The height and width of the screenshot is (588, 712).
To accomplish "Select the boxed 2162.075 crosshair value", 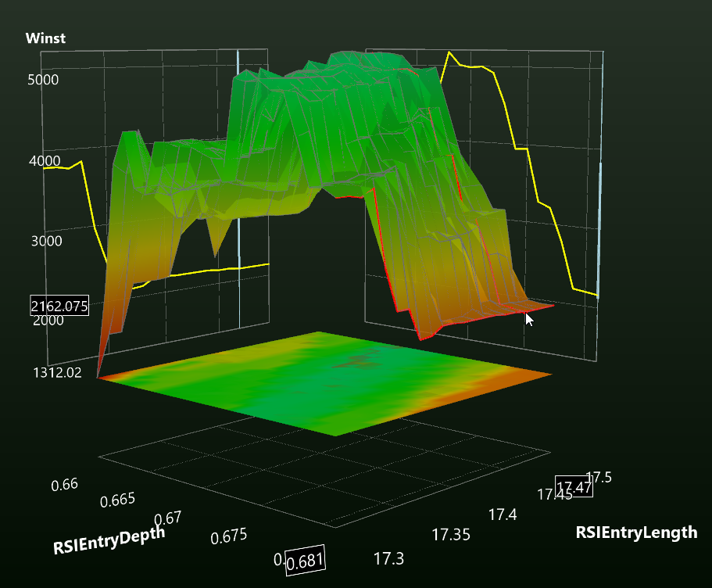I will point(59,306).
